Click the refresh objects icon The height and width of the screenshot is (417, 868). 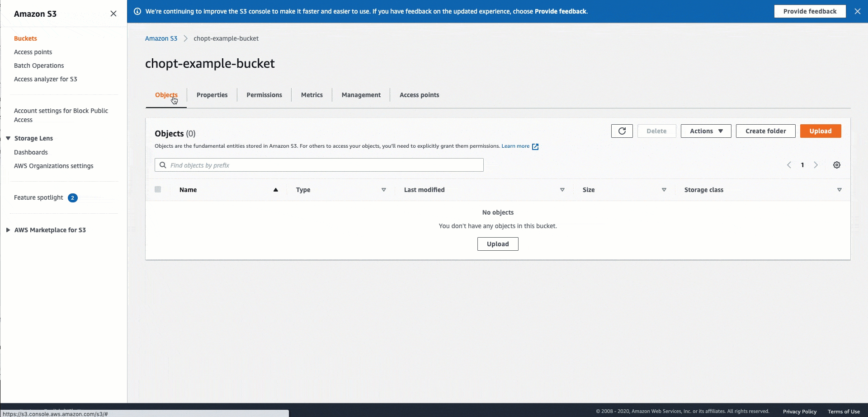click(622, 131)
